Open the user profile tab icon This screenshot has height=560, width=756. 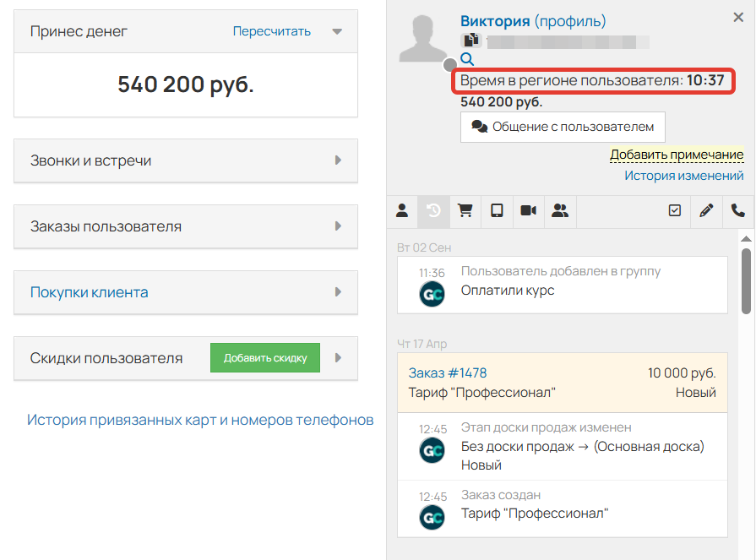[402, 211]
